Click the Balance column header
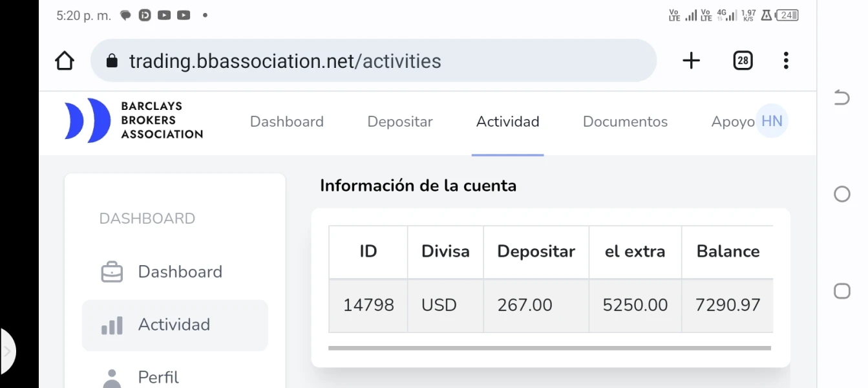The image size is (868, 388). tap(728, 252)
